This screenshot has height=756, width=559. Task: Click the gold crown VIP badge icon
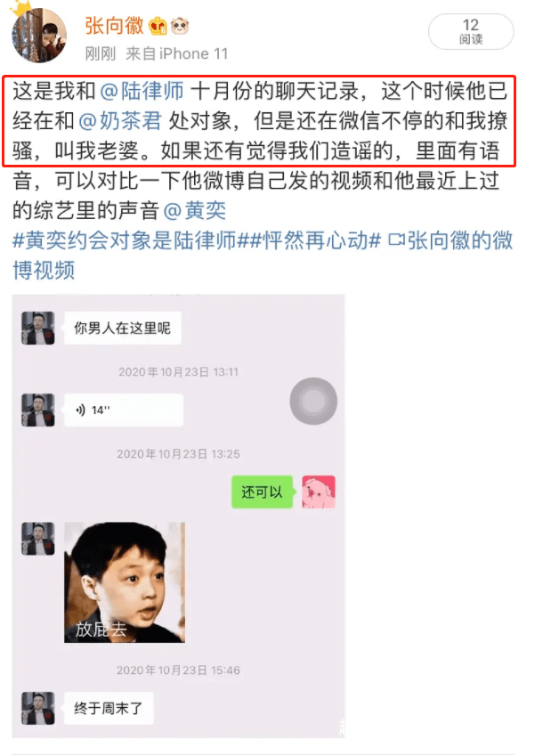coord(158,26)
